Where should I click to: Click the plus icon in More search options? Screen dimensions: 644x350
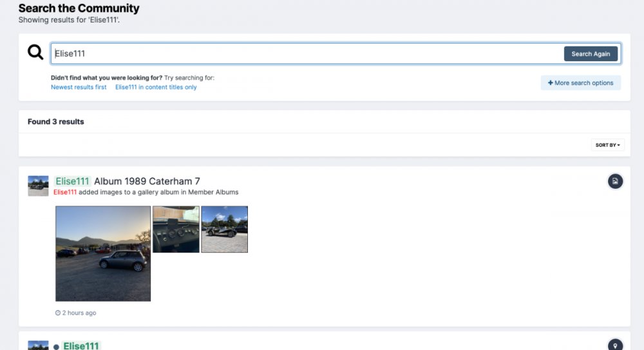551,83
